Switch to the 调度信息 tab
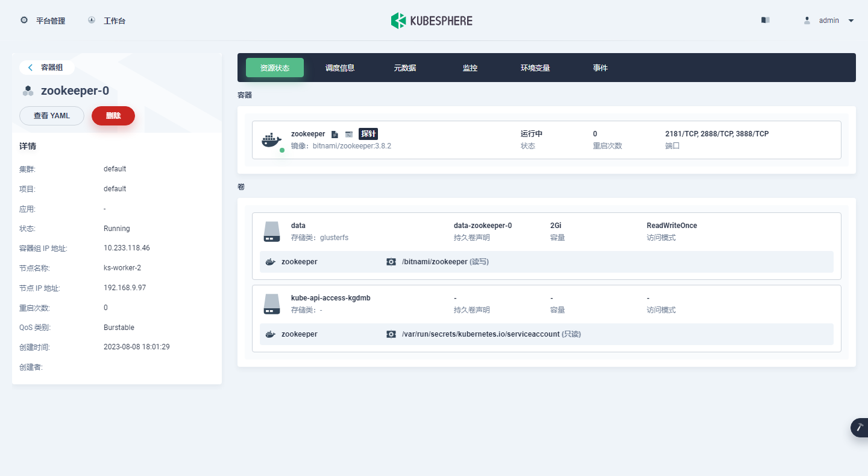Screen dimensions: 868x476 pyautogui.click(x=340, y=68)
